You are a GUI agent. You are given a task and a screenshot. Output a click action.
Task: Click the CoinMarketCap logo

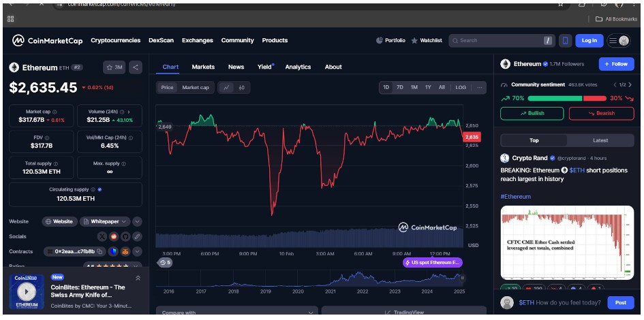(47, 41)
